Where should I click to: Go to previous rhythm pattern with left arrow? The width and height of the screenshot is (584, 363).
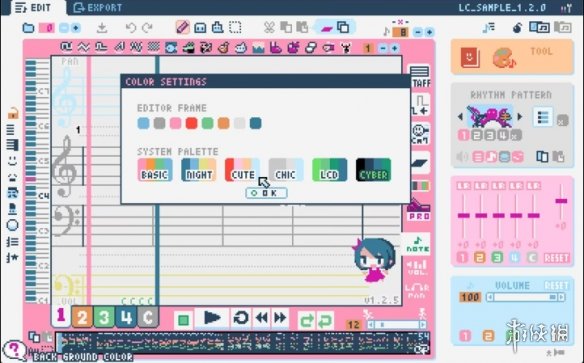coord(460,117)
